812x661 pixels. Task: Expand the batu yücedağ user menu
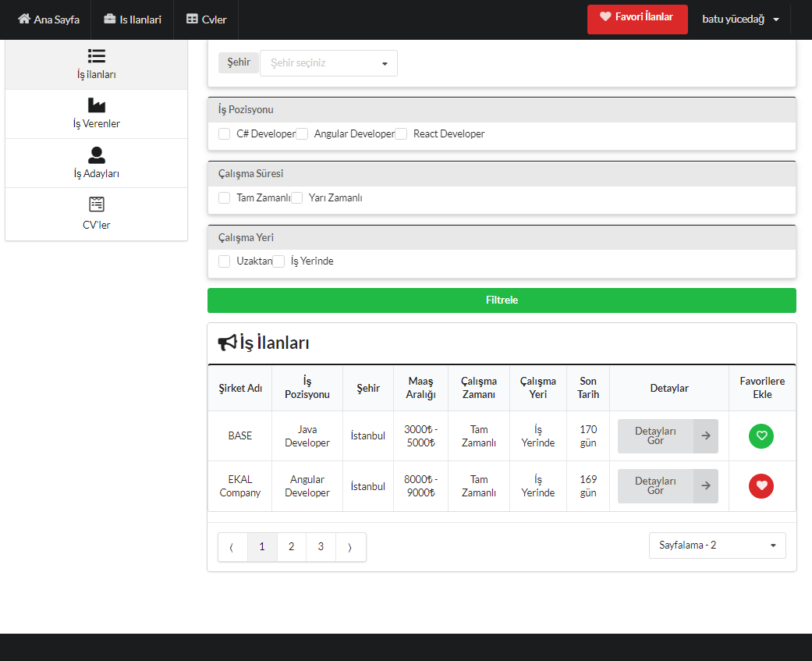click(740, 20)
